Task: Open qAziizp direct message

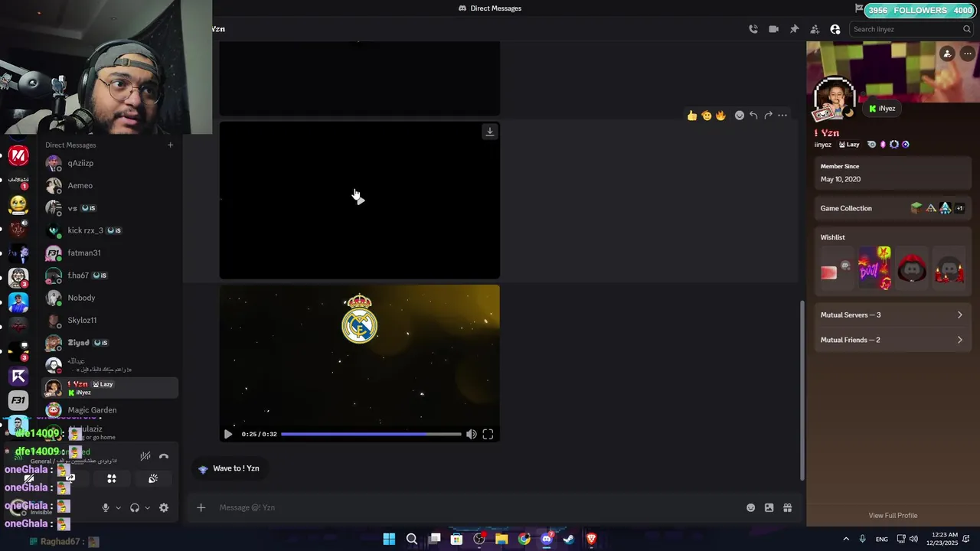Action: pyautogui.click(x=109, y=163)
